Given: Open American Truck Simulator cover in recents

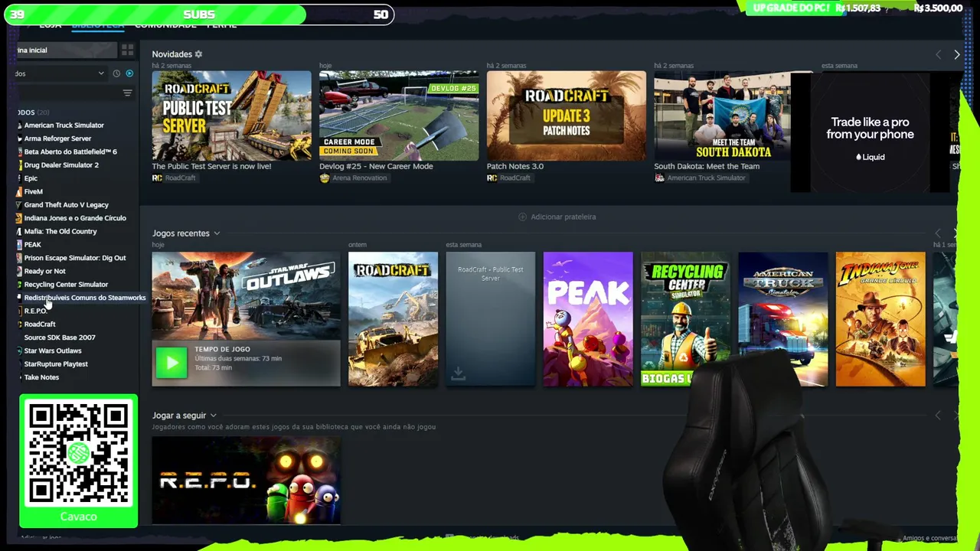Looking at the screenshot, I should [x=782, y=319].
